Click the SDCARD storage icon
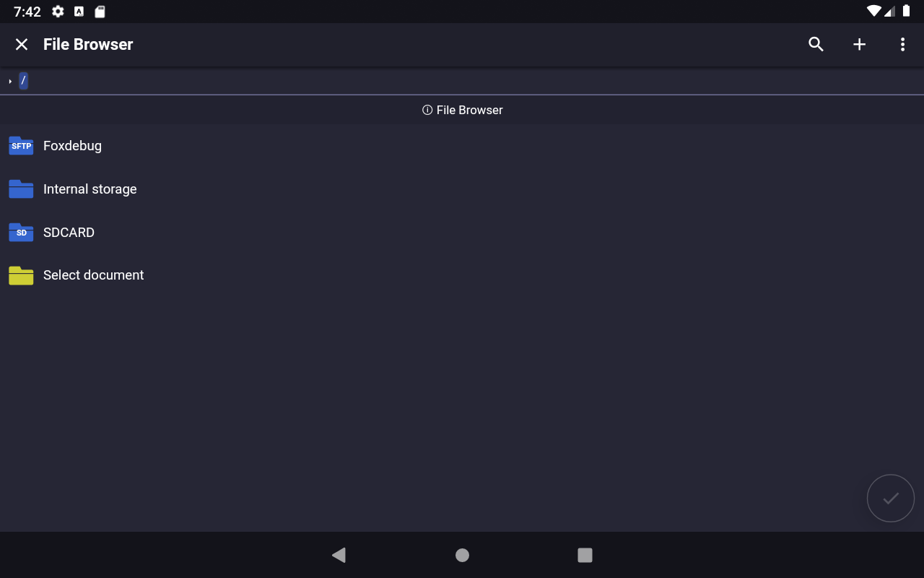Viewport: 924px width, 578px height. pos(21,232)
